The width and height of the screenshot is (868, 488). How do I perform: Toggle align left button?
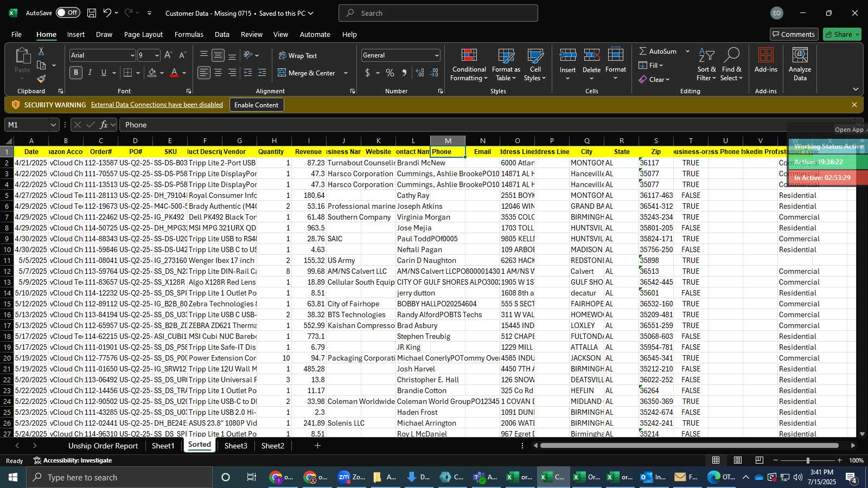tap(204, 73)
